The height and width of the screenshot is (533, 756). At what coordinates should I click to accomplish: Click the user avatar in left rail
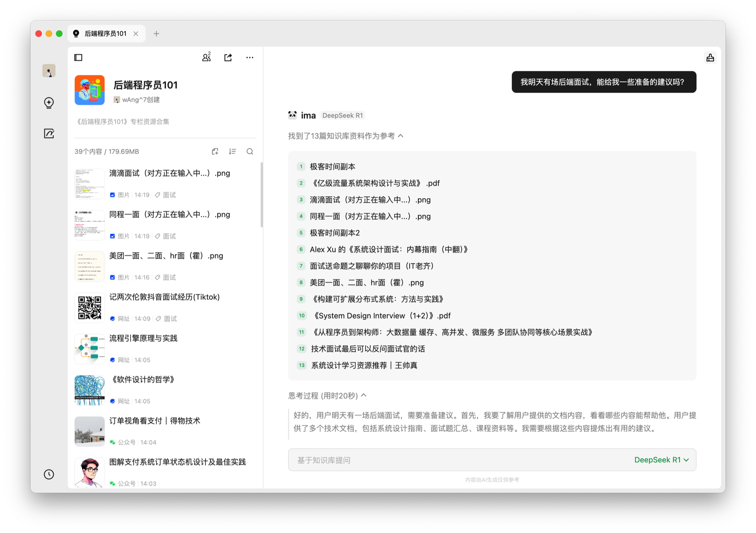[x=49, y=70]
